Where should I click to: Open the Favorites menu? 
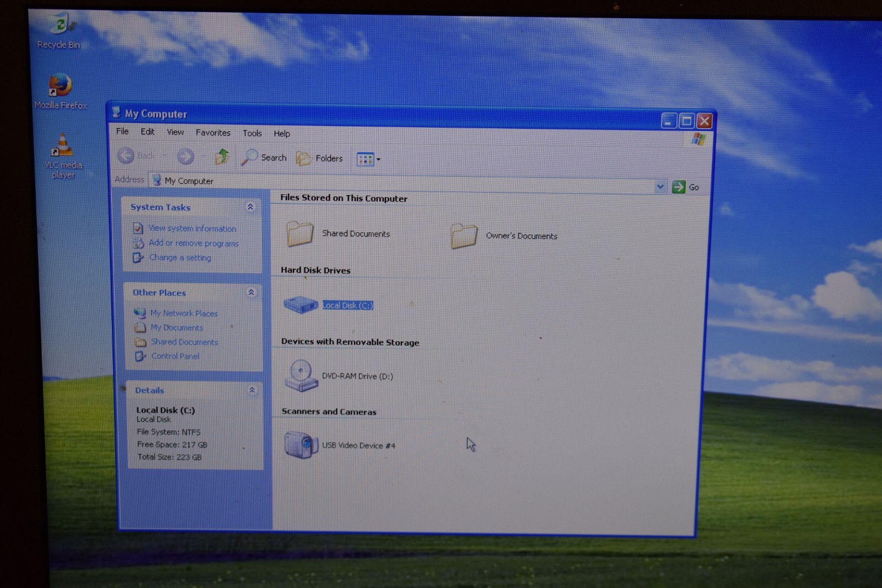point(213,133)
